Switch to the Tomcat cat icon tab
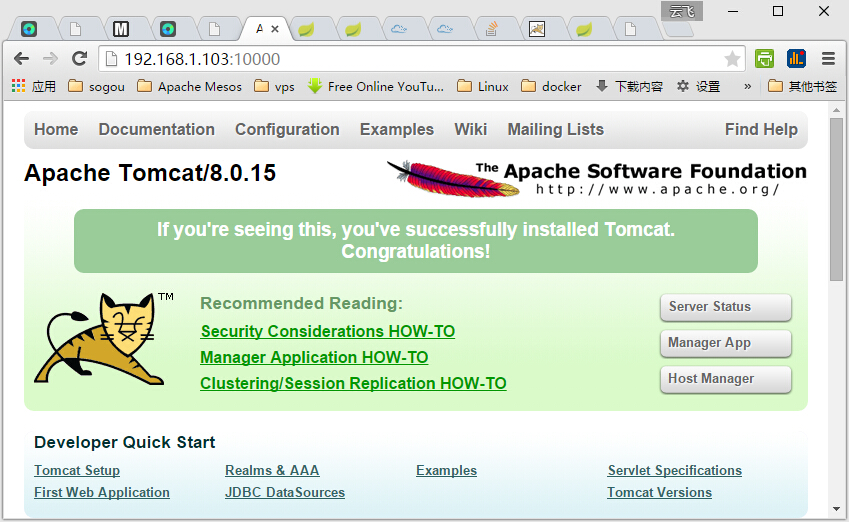 (x=537, y=29)
